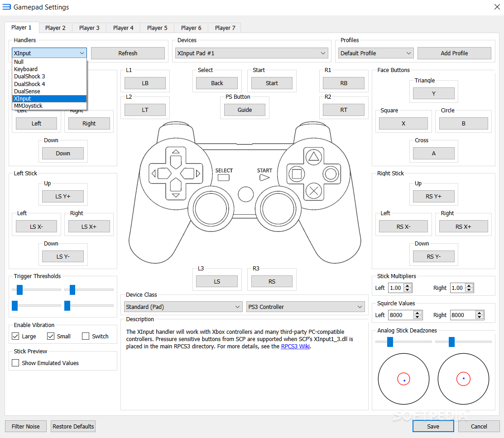
Task: Enable Large vibration checkbox
Action: pyautogui.click(x=15, y=336)
